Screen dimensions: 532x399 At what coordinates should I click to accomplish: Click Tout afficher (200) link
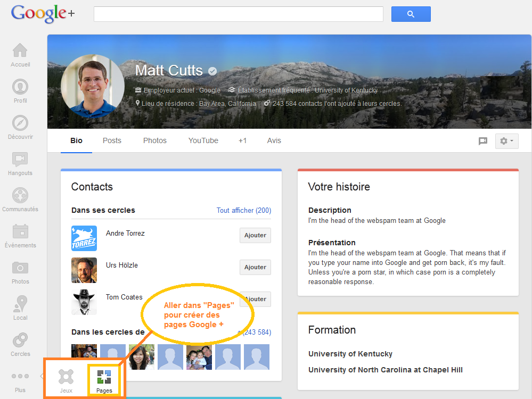(243, 210)
